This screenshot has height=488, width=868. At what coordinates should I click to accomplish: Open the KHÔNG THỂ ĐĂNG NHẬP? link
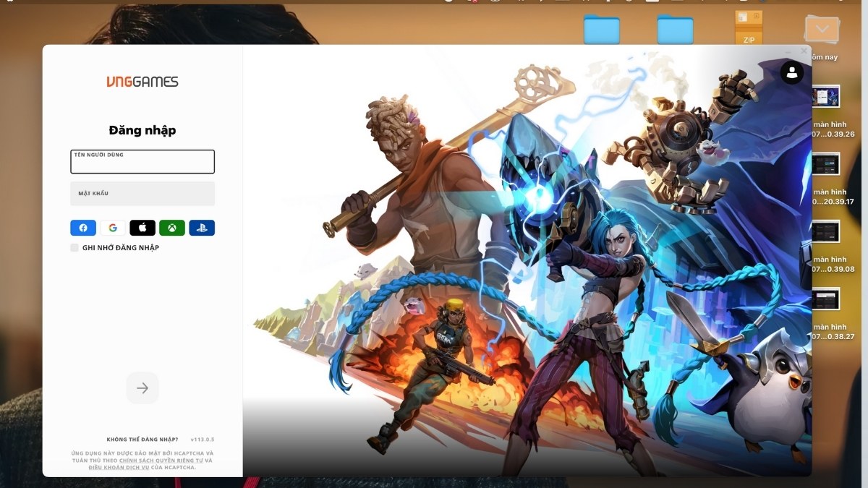[142, 440]
